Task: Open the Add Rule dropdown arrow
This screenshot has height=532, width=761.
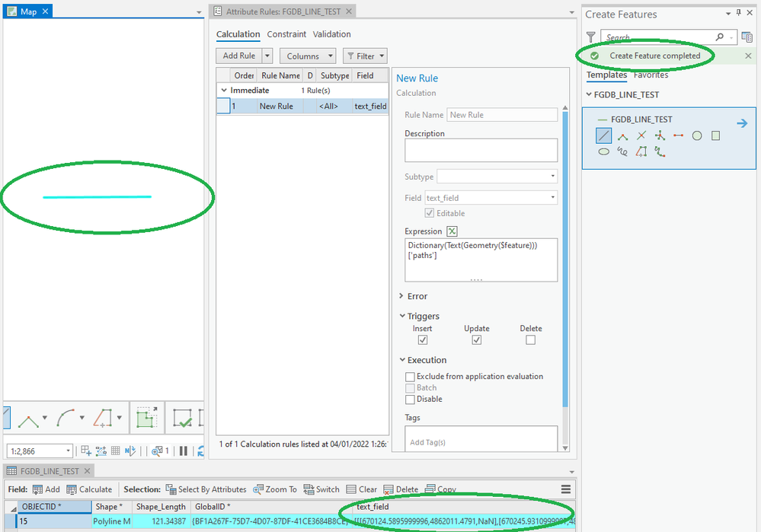Action: tap(267, 56)
